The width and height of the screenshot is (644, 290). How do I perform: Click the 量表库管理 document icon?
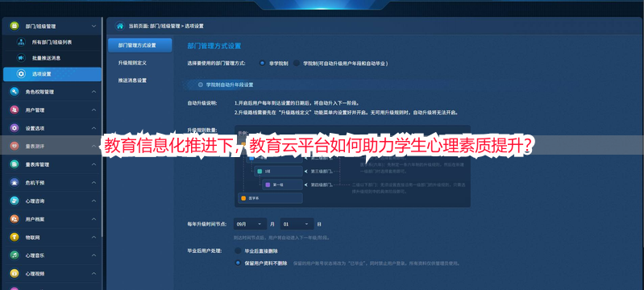[x=15, y=164]
